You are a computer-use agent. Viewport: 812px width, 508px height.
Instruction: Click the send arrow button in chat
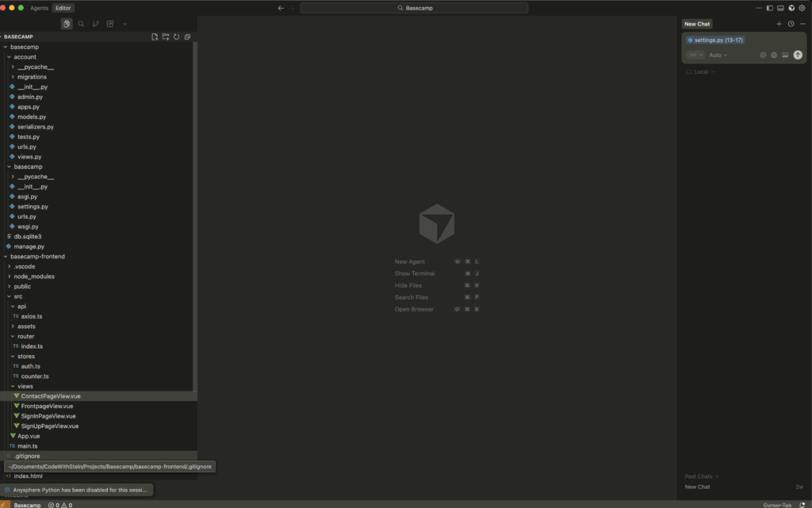798,55
